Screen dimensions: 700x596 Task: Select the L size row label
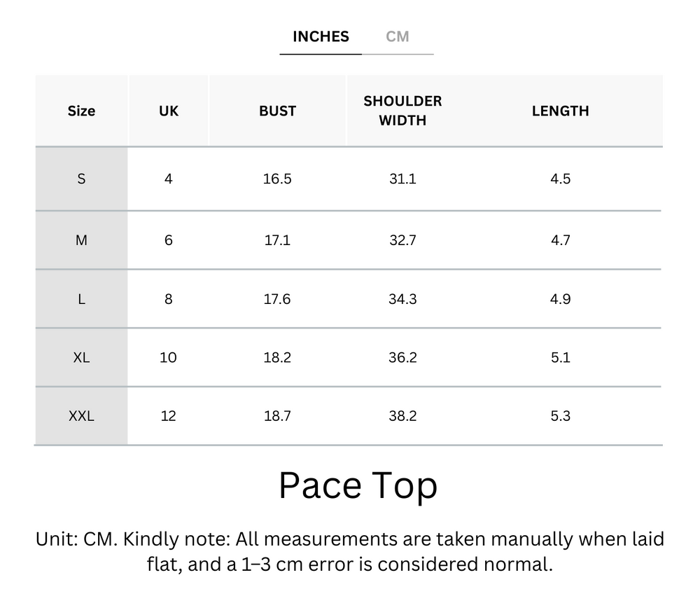pos(81,299)
